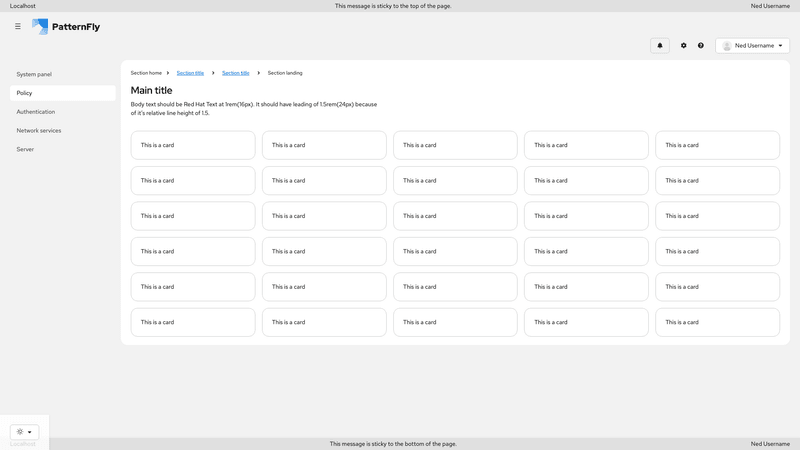The width and height of the screenshot is (800, 450).
Task: Open the notifications bell
Action: click(x=660, y=45)
